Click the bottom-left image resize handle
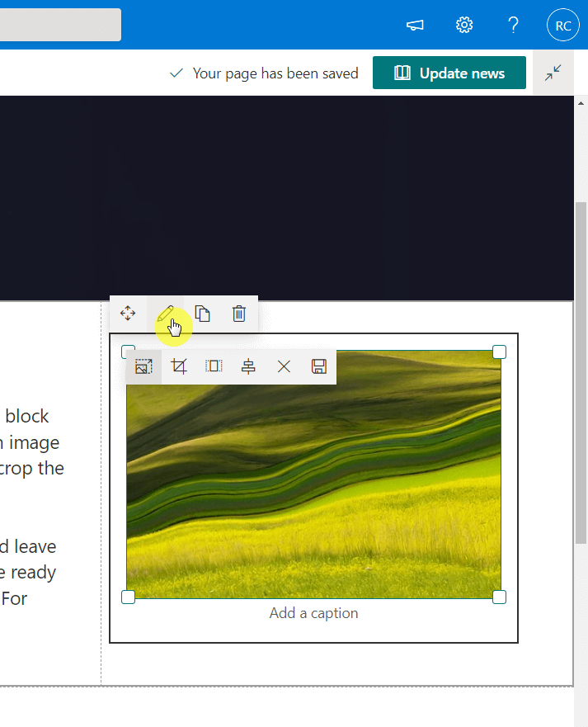 128,597
